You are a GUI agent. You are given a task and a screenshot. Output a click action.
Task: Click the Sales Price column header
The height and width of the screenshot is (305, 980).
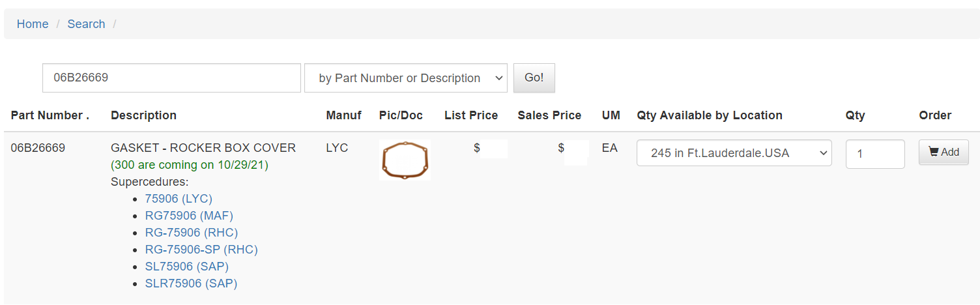coord(549,115)
